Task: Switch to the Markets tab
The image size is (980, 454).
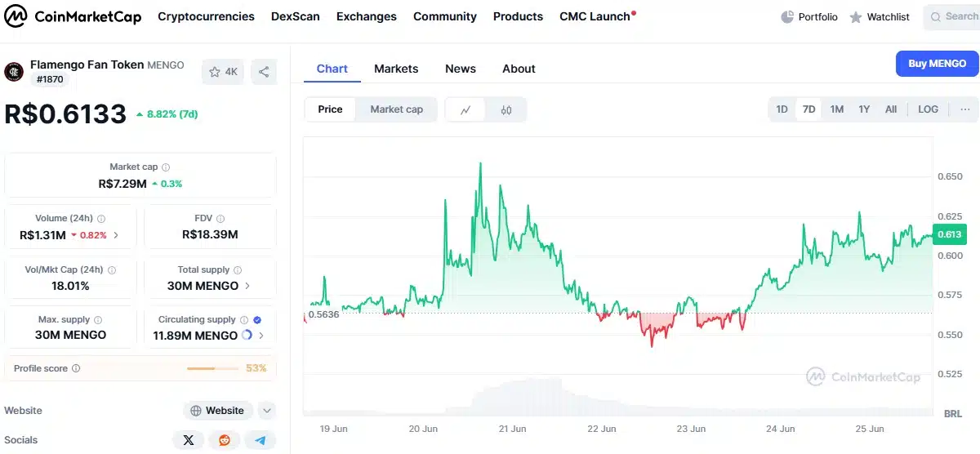Action: (396, 69)
